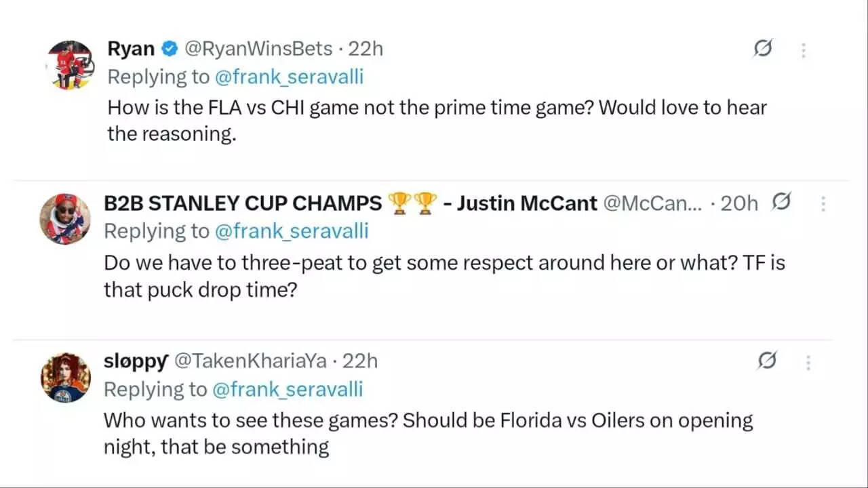
Task: Open the more options menu on Ryan's reply
Action: click(x=804, y=49)
